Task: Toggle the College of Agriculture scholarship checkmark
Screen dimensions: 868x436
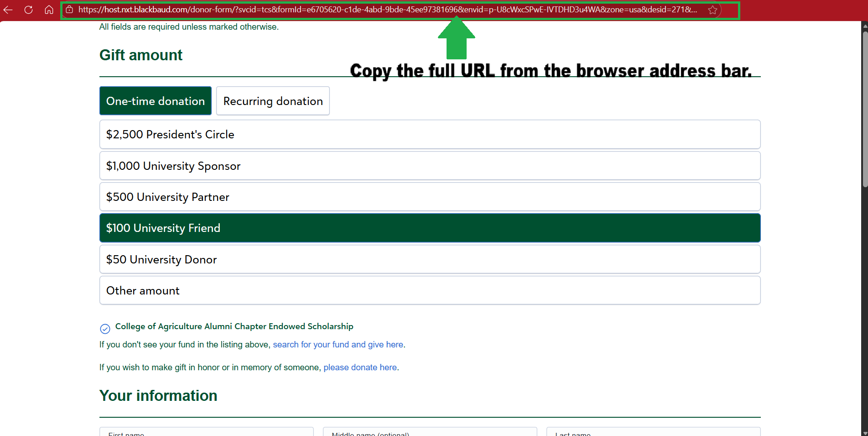Action: 105,329
